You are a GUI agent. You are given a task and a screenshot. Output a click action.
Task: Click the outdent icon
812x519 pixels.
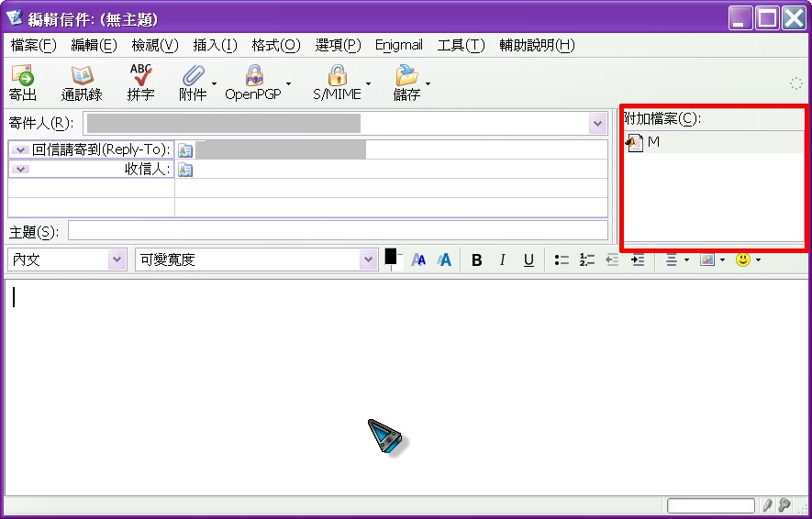[612, 259]
